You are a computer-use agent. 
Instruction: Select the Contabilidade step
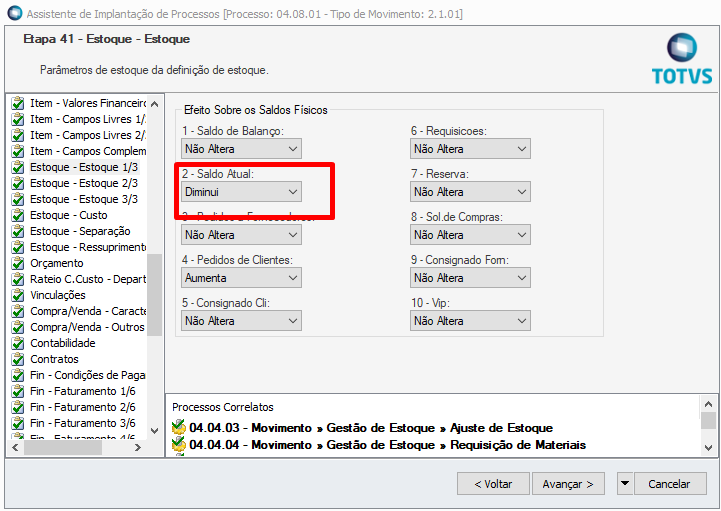coord(63,343)
